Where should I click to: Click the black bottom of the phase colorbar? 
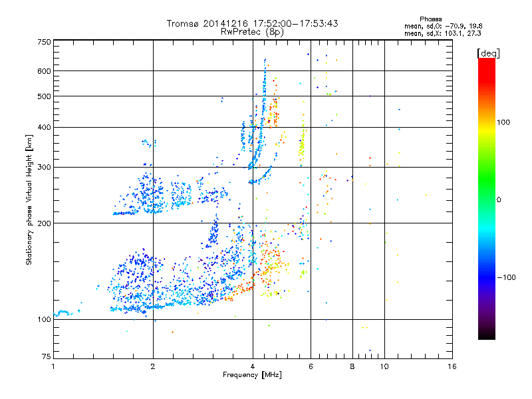tap(487, 335)
